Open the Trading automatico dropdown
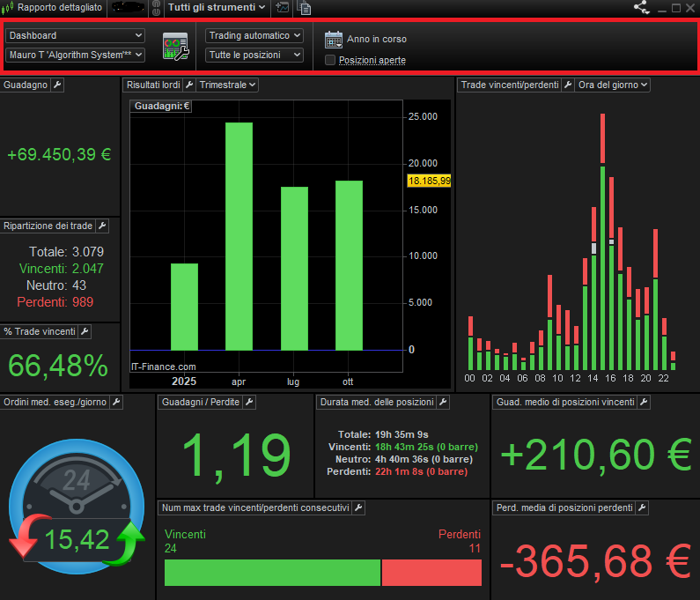 (254, 35)
